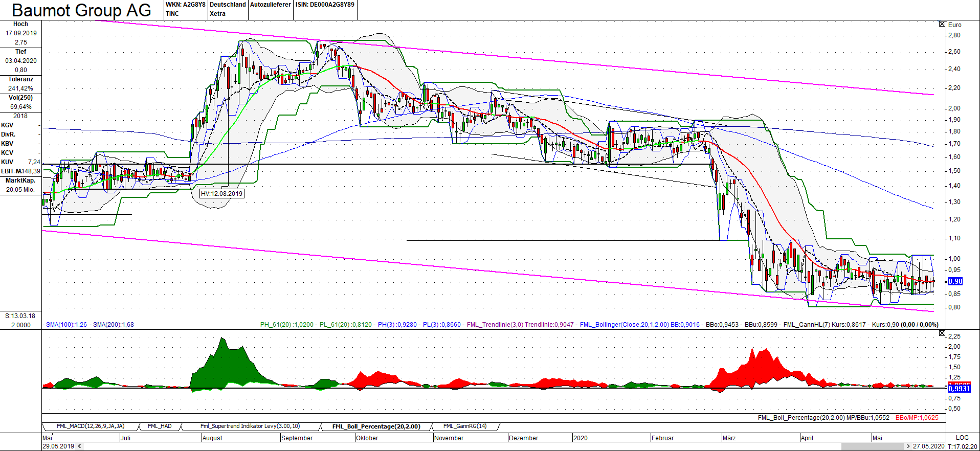980x451 pixels.
Task: Click the KBV row label
Action: click(x=7, y=144)
